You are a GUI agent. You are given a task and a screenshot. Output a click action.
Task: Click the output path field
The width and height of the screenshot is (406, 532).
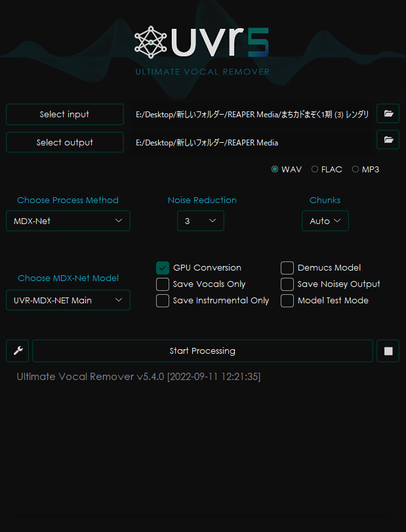(x=252, y=143)
